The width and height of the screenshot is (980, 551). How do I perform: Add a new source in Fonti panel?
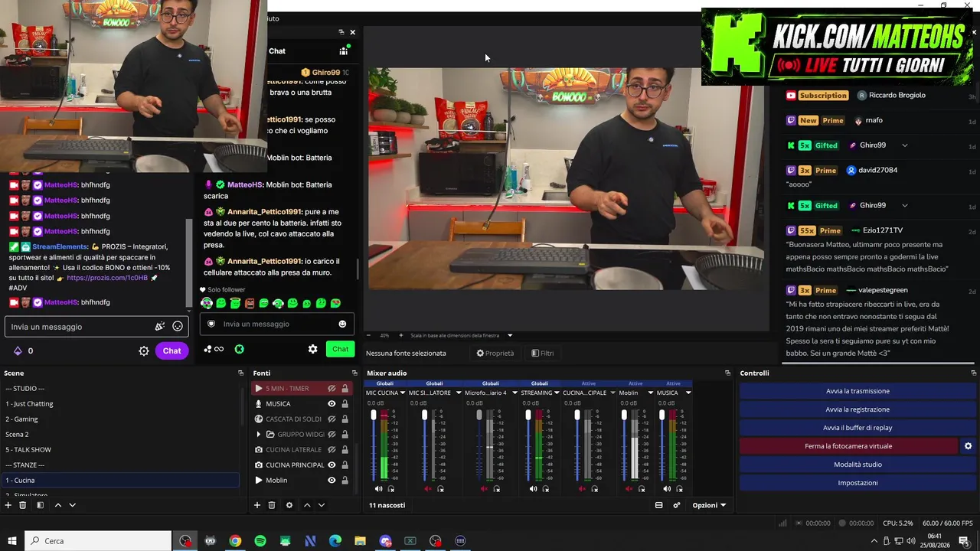258,505
